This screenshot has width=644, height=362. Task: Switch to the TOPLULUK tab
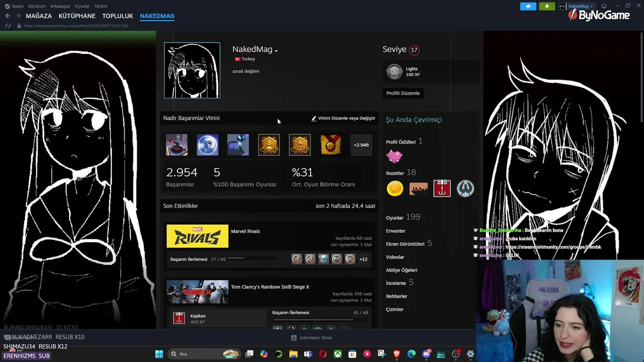[118, 16]
